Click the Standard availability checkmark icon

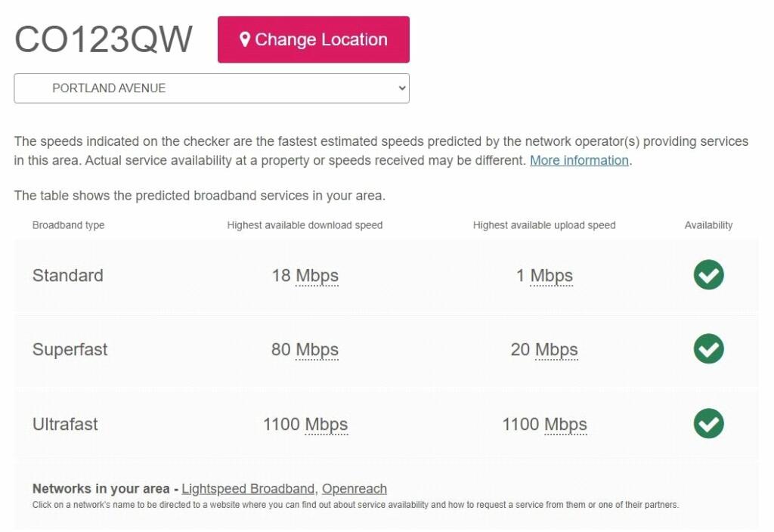[708, 275]
